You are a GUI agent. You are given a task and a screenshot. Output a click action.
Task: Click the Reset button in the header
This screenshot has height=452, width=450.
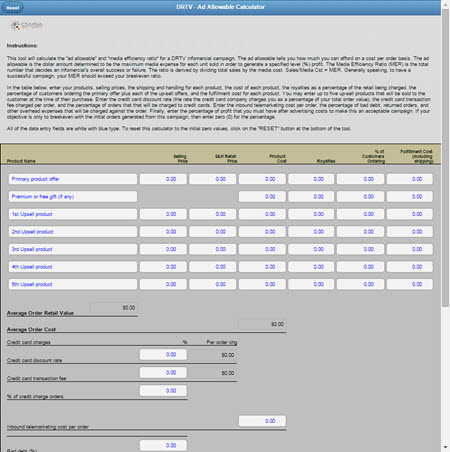tap(13, 7)
